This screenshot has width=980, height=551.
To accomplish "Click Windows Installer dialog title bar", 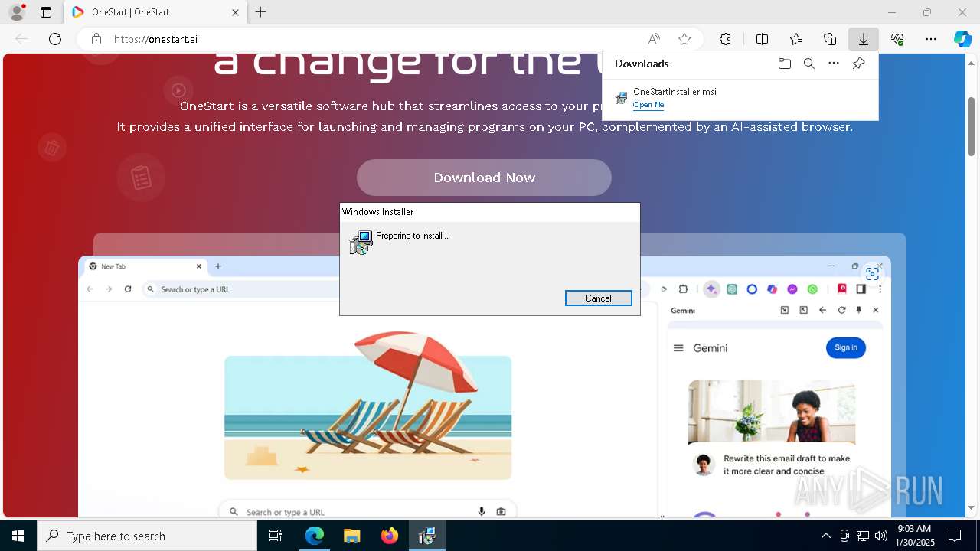I will (x=490, y=212).
